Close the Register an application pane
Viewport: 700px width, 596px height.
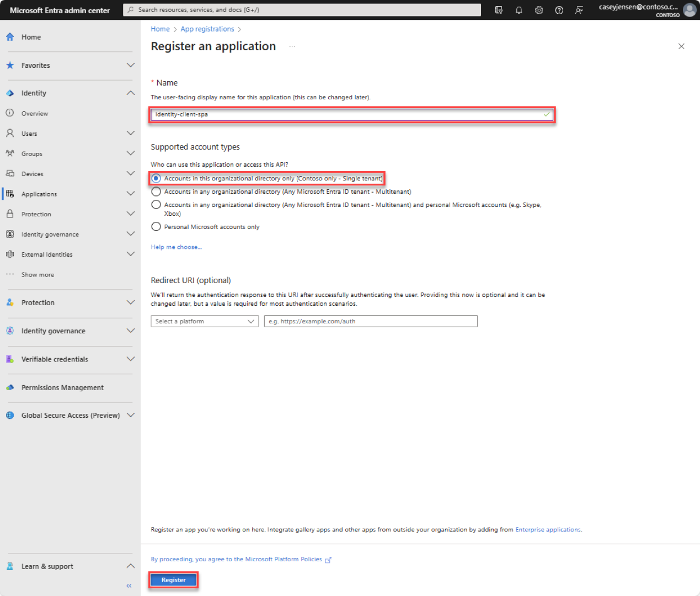(x=681, y=46)
